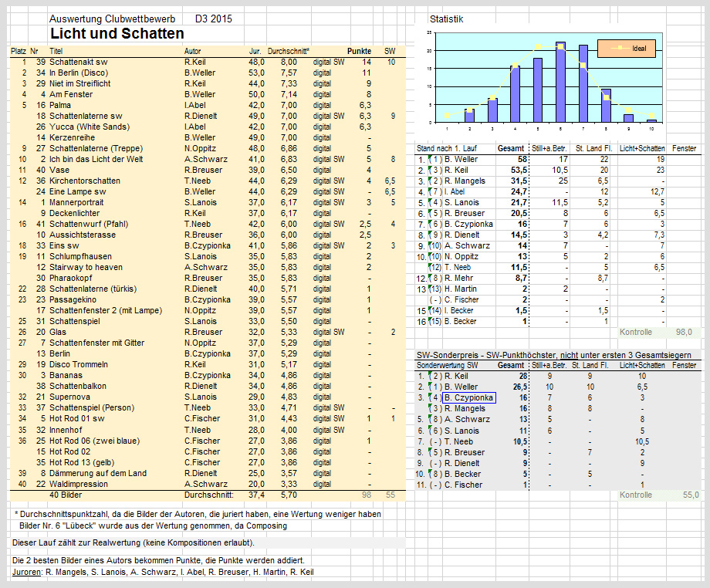The width and height of the screenshot is (710, 588).
Task: Select the title "Deckenlichter"
Action: click(x=74, y=213)
